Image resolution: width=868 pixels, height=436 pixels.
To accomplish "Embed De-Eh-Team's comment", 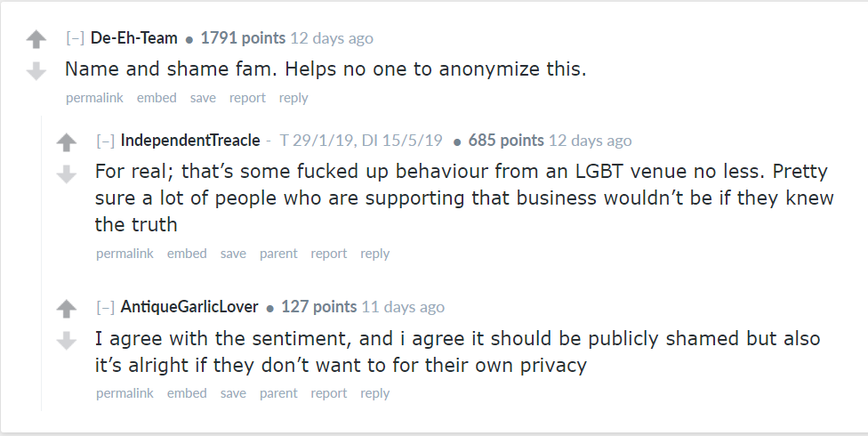I will pyautogui.click(x=157, y=98).
